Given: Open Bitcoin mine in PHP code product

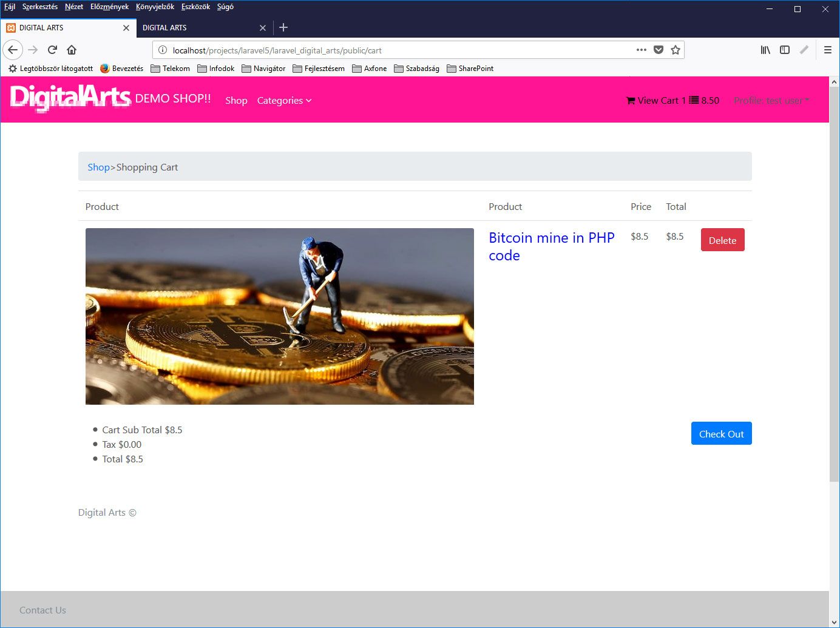Looking at the screenshot, I should [552, 246].
